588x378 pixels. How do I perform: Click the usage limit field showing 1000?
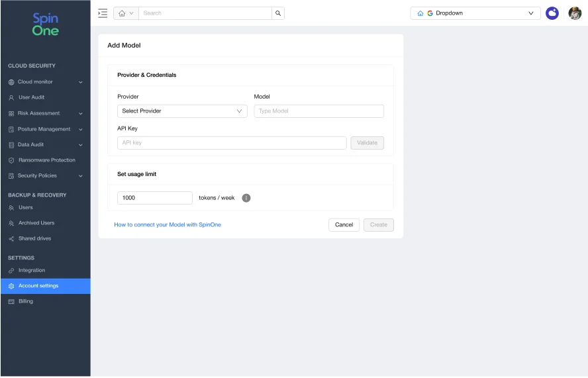pos(155,198)
